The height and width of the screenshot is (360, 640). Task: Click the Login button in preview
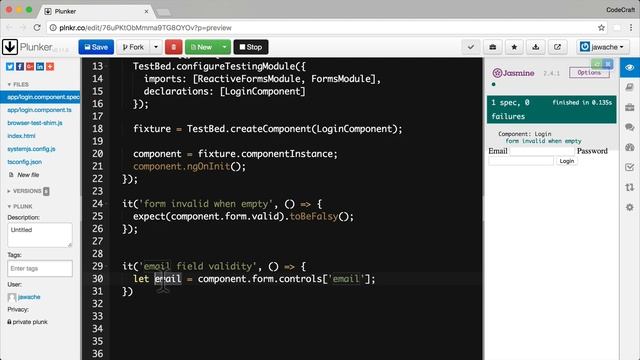click(567, 161)
